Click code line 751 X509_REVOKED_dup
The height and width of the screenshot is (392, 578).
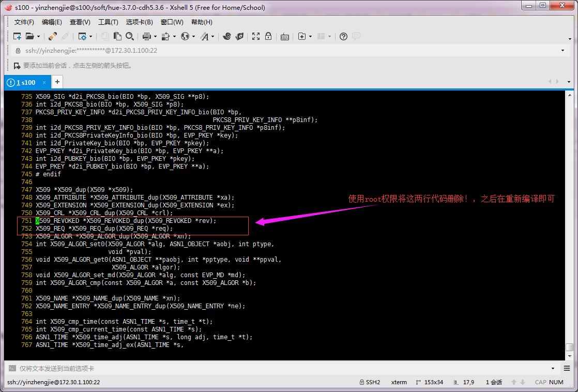126,220
